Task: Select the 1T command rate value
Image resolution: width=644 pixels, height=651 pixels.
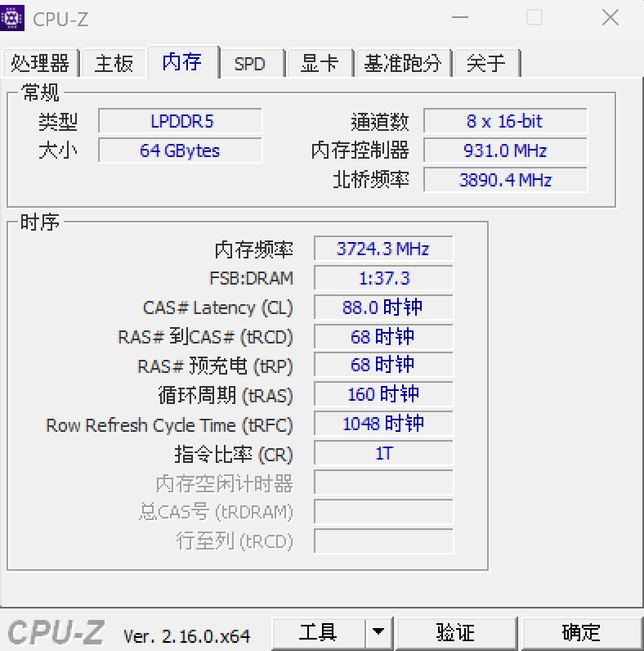Action: click(x=384, y=453)
